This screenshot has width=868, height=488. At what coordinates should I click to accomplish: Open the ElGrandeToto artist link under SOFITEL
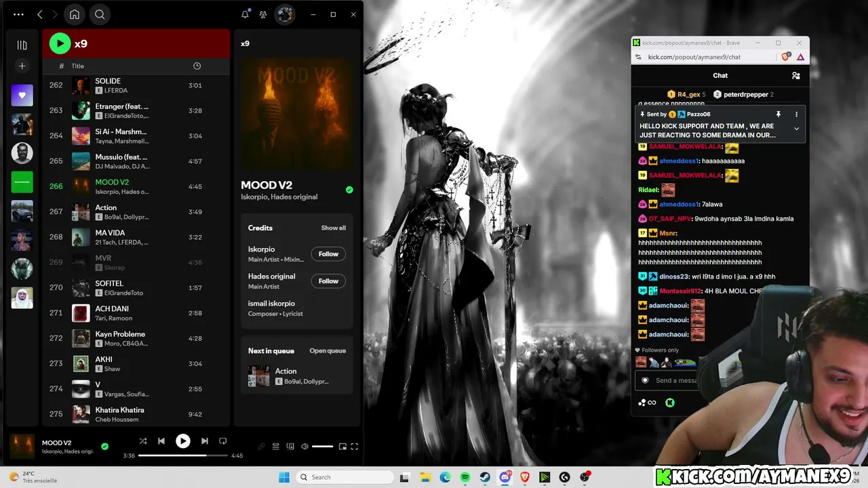coord(123,293)
